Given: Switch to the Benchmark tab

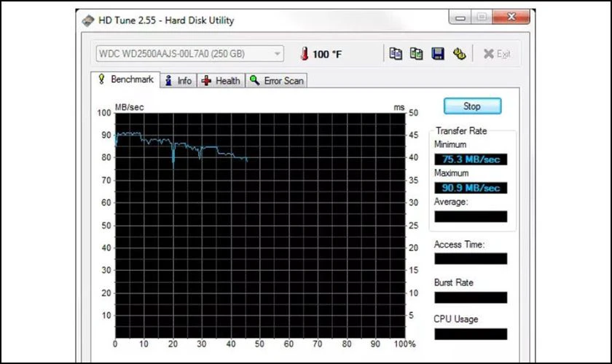Looking at the screenshot, I should (125, 79).
